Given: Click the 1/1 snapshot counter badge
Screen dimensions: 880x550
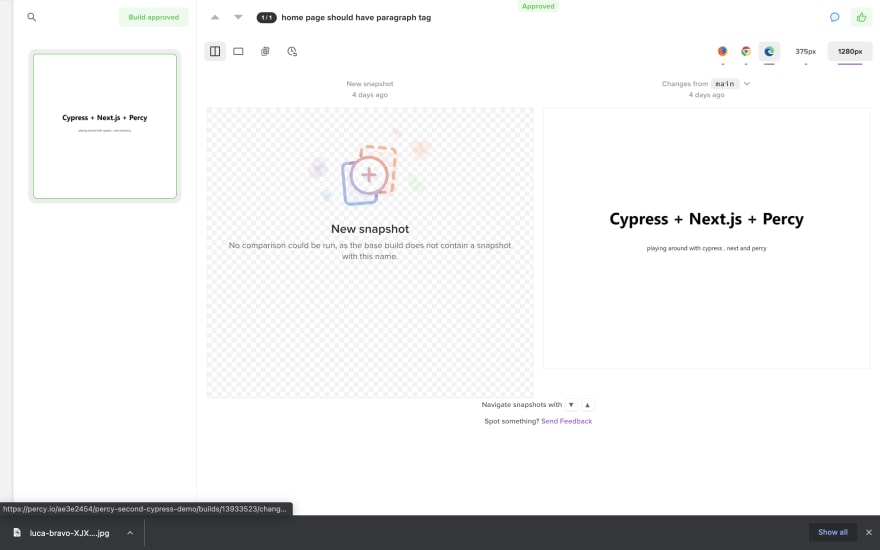Looking at the screenshot, I should point(267,17).
